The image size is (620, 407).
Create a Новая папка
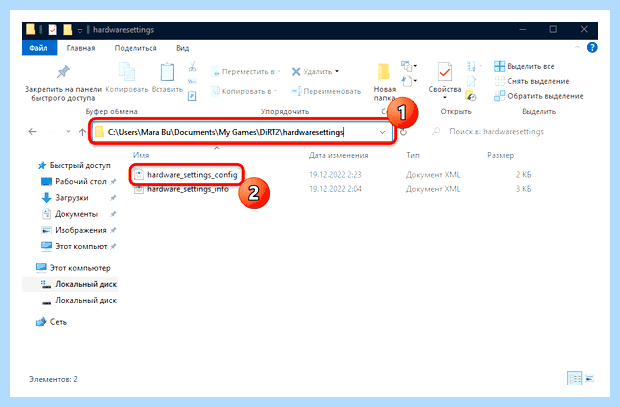[384, 82]
